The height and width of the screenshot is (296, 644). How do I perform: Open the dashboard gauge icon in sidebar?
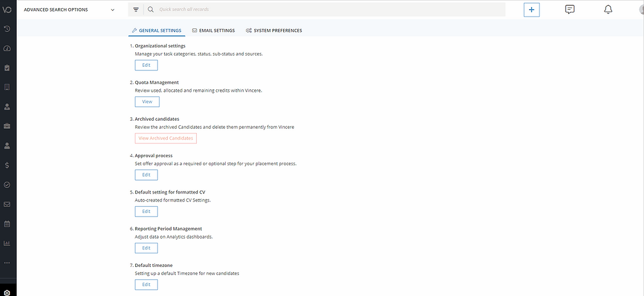7,48
